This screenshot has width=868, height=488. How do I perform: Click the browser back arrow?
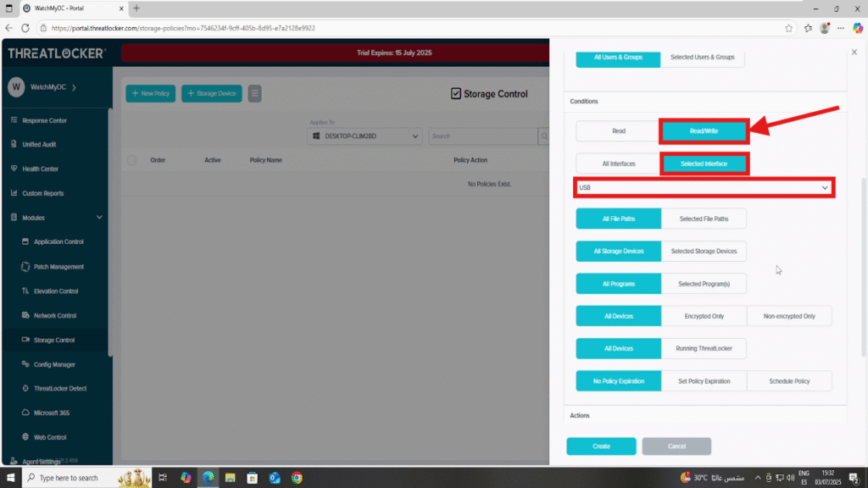click(8, 28)
